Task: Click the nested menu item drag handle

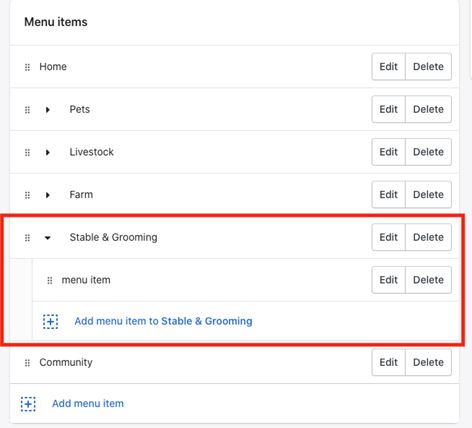Action: 50,280
